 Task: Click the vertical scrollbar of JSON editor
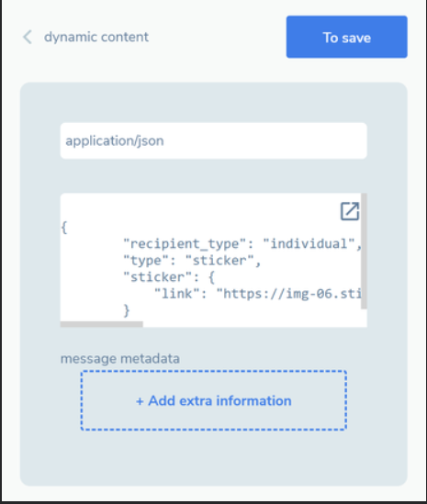tap(364, 251)
